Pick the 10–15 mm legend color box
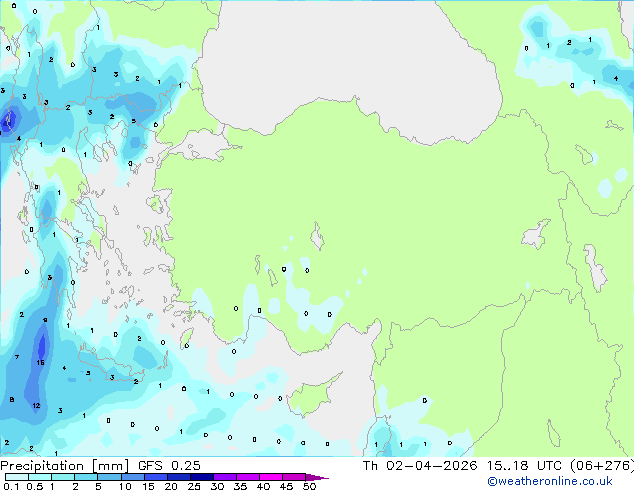The image size is (634, 490). 132,477
